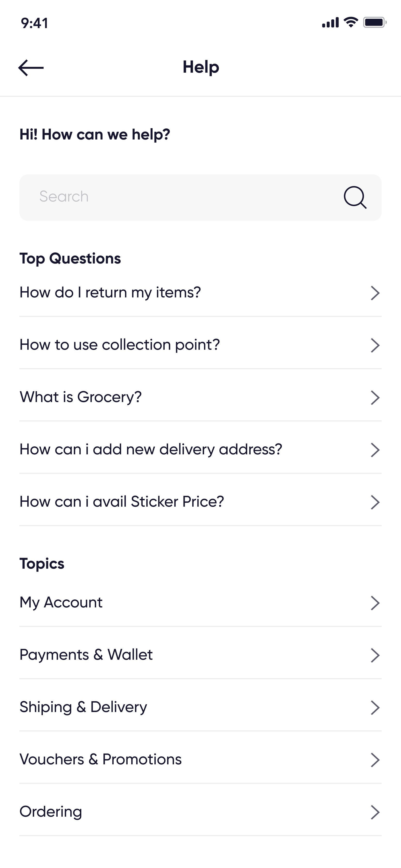The width and height of the screenshot is (401, 868).
Task: Click chevron beside "What is Grocery?"
Action: pyautogui.click(x=375, y=398)
